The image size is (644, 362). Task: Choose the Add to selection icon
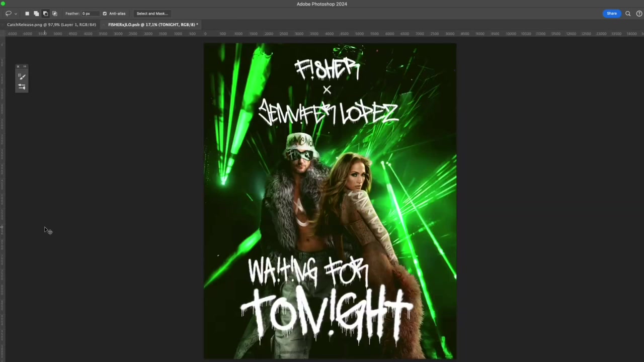tap(36, 14)
